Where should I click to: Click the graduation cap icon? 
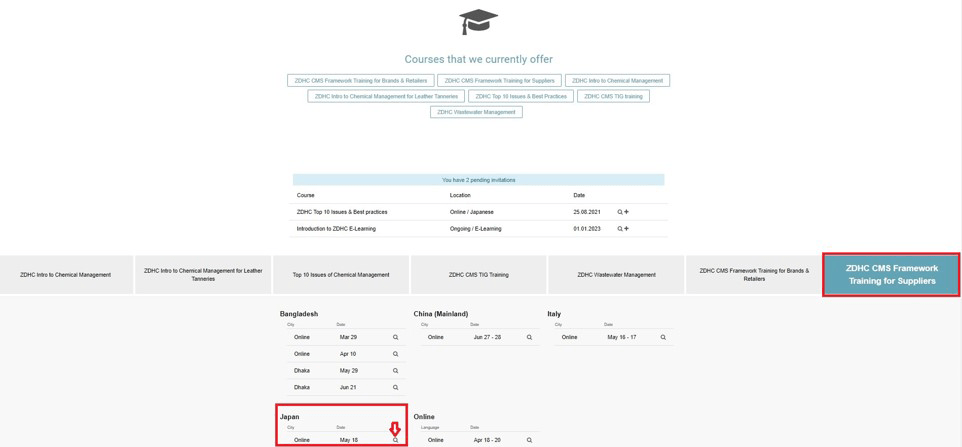478,21
